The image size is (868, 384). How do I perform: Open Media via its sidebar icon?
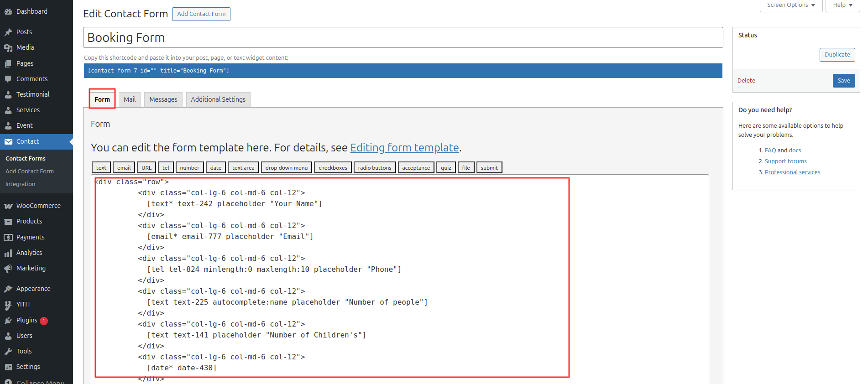point(8,47)
